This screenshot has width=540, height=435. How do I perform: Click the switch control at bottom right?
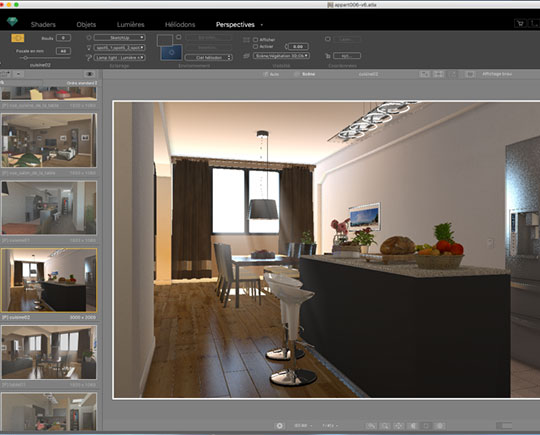click(x=504, y=426)
